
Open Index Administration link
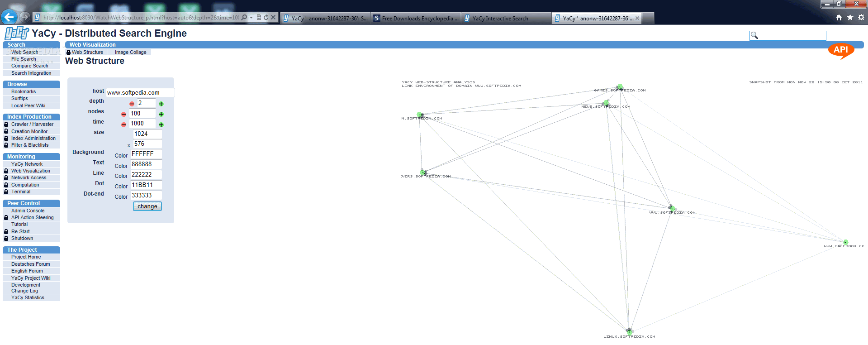click(x=33, y=138)
